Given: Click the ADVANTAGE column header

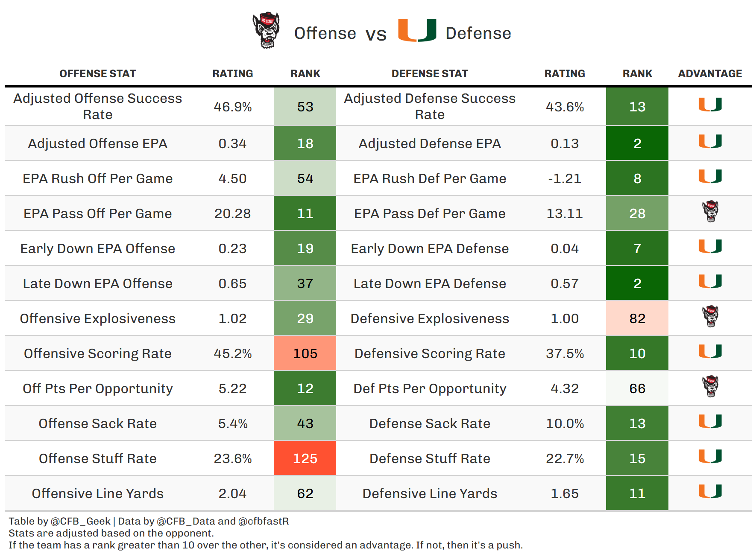Looking at the screenshot, I should [710, 74].
